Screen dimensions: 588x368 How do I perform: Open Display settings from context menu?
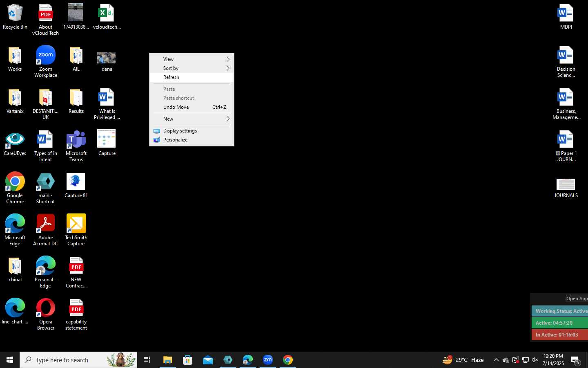pyautogui.click(x=192, y=131)
